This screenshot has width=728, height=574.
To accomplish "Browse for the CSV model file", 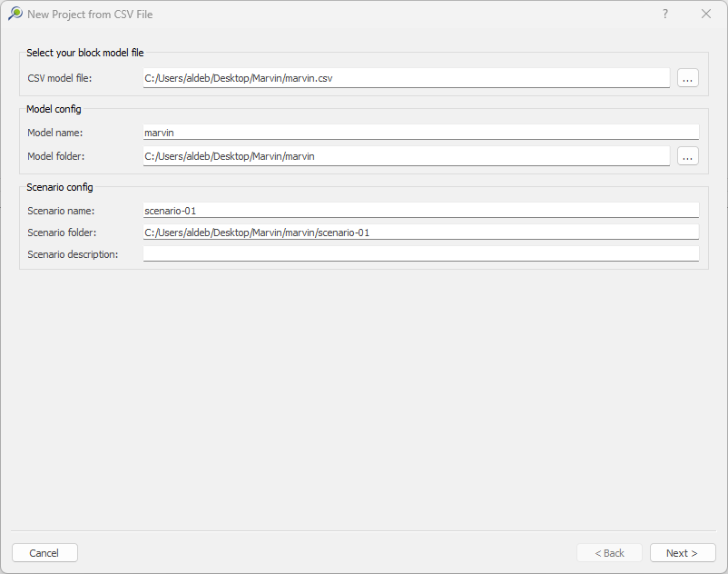I will (x=687, y=78).
